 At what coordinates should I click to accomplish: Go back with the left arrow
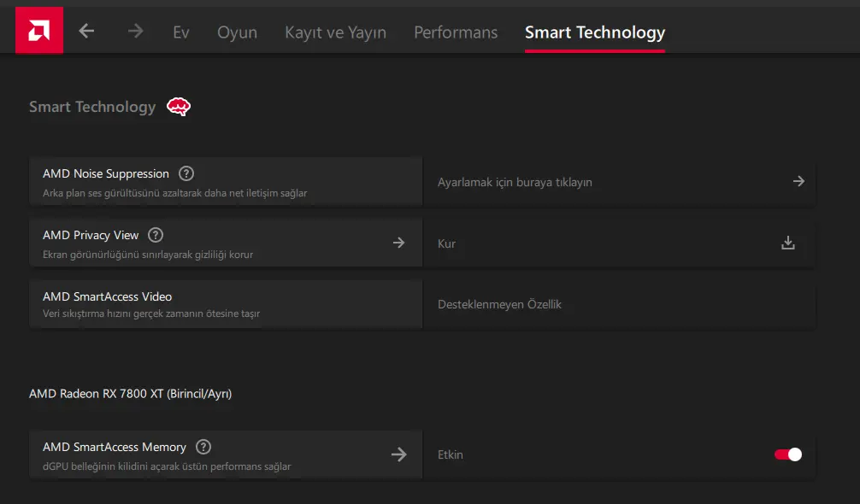pos(86,32)
